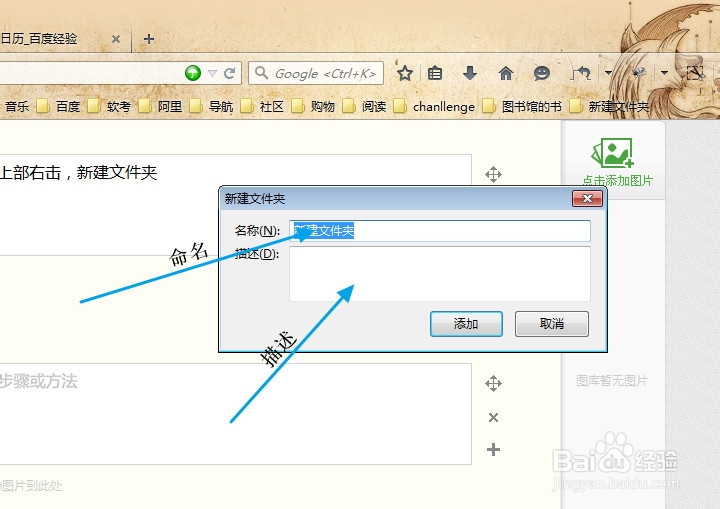Open the 图书馆的书 bookmark folder
720x509 pixels.
coord(522,107)
